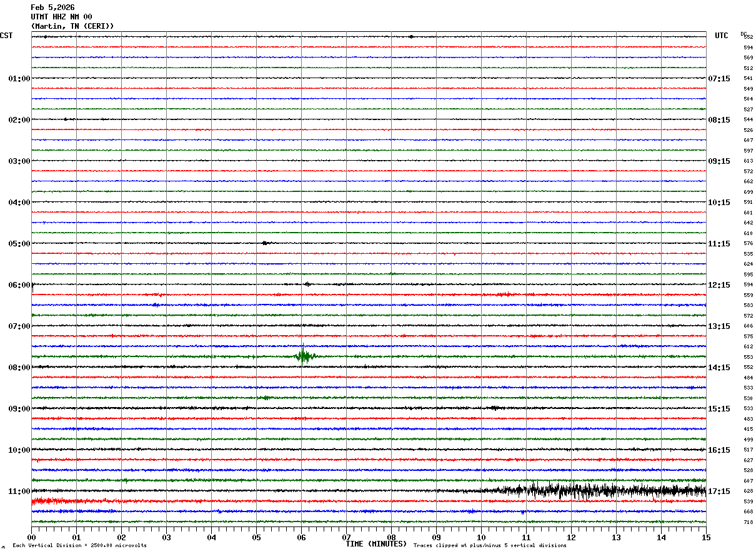Click the DC offset value 504
The width and height of the screenshot is (756, 554).
click(748, 99)
